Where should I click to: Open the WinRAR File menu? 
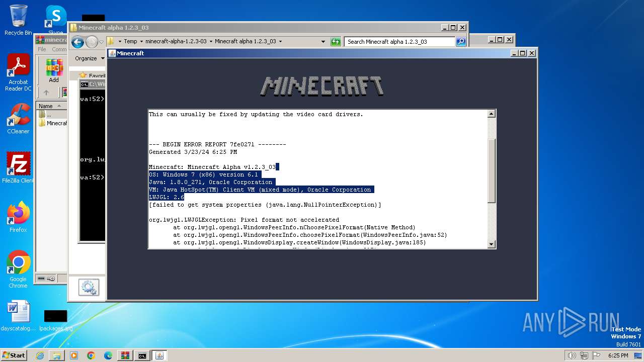42,49
